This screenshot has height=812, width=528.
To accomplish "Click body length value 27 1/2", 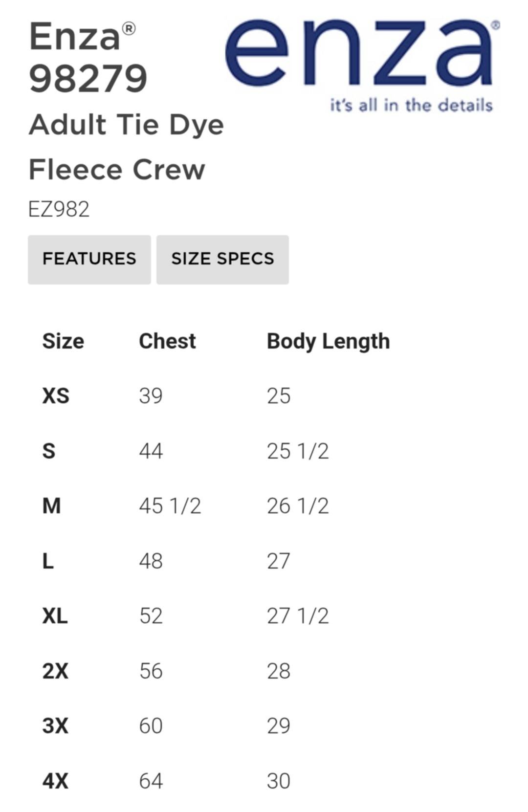I will [x=297, y=616].
